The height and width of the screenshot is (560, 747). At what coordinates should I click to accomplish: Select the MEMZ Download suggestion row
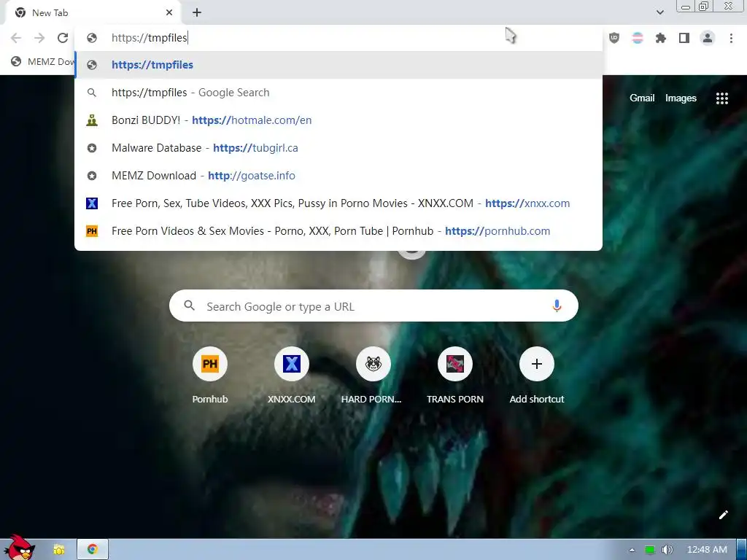point(338,175)
